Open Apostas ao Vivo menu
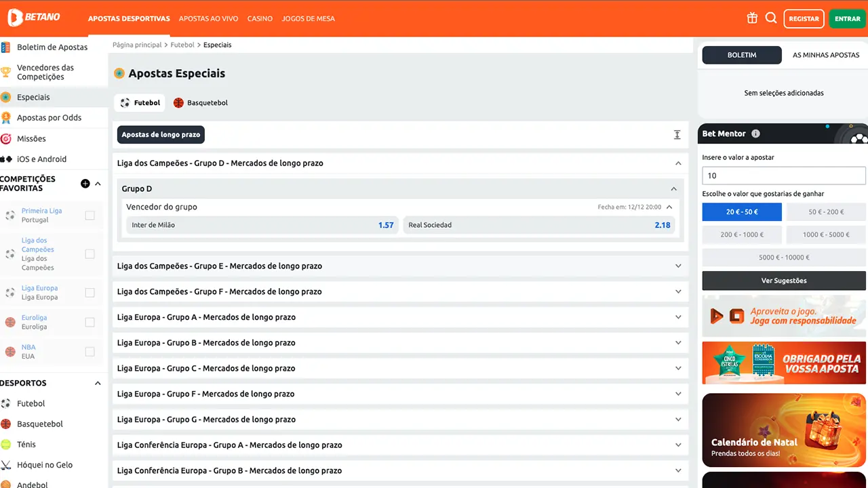Image resolution: width=868 pixels, height=488 pixels. (x=208, y=19)
